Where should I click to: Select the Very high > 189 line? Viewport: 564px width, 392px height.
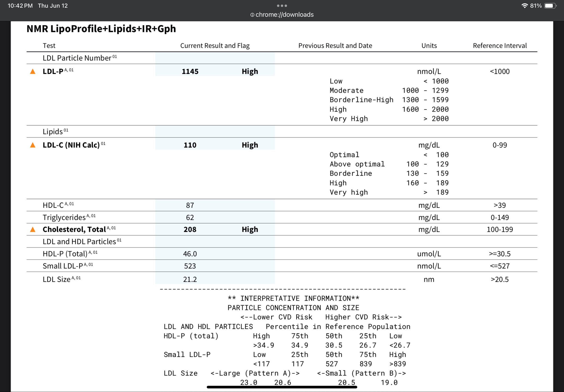(389, 192)
